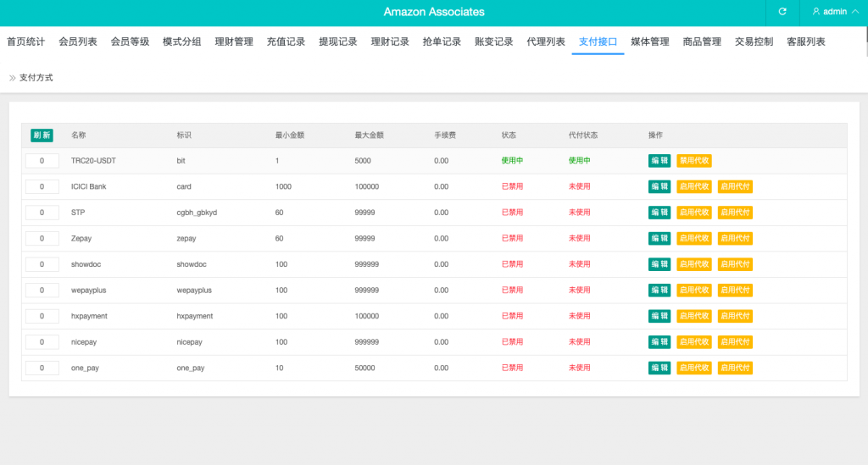Image resolution: width=868 pixels, height=465 pixels.
Task: Enable 代收 for ICICI Bank
Action: pos(693,186)
